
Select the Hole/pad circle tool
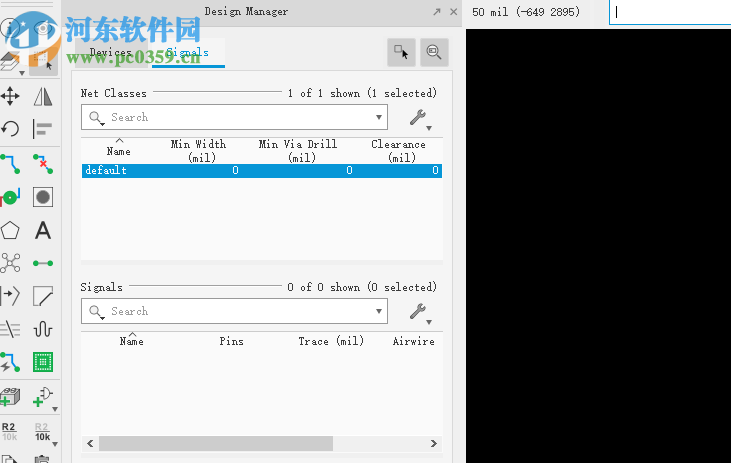pos(43,197)
